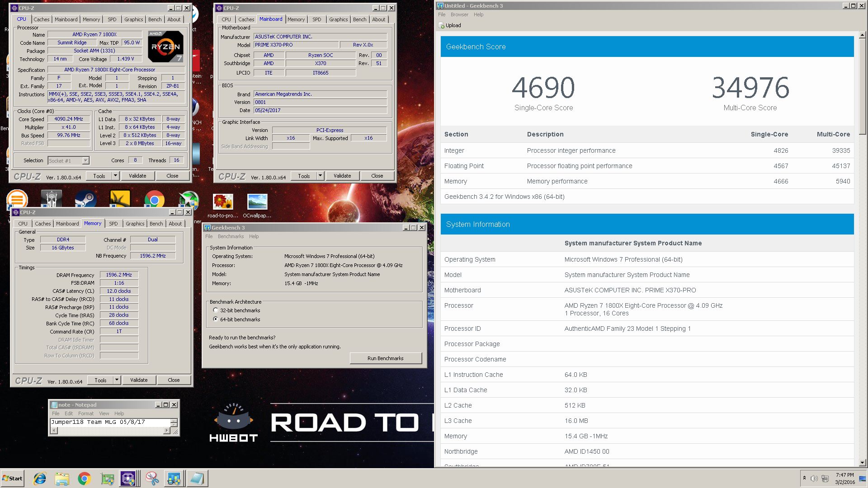
Task: Open Bench tab in CPU-Z CPU window
Action: 155,19
